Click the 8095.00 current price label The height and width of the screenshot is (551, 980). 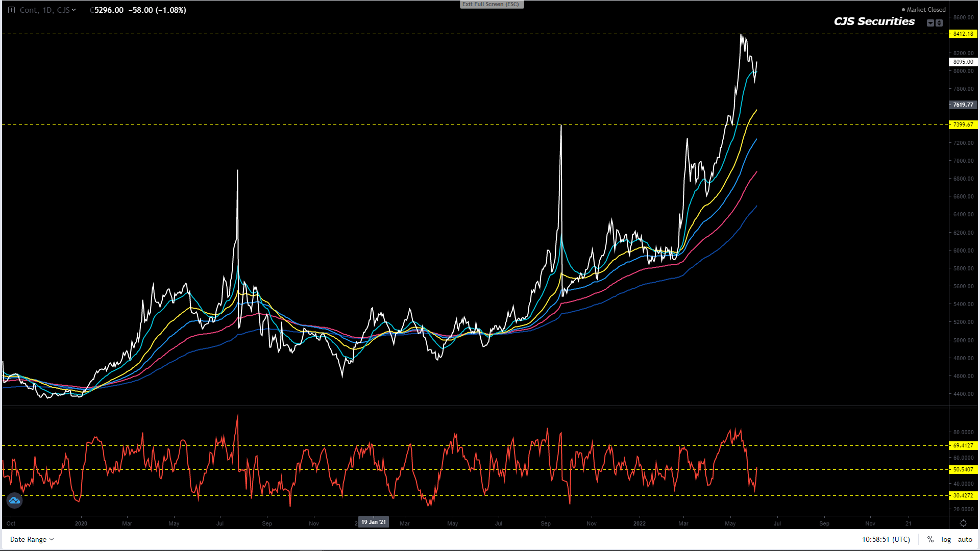963,62
